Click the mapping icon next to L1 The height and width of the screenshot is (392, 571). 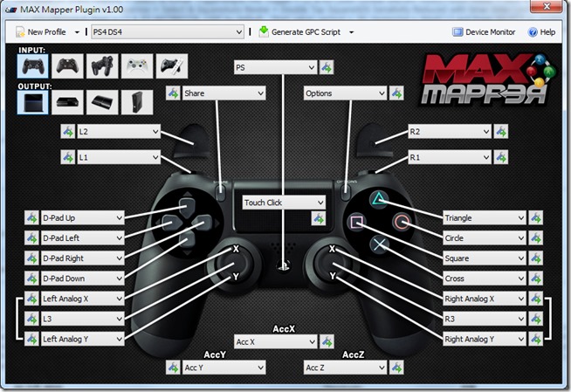tap(68, 157)
